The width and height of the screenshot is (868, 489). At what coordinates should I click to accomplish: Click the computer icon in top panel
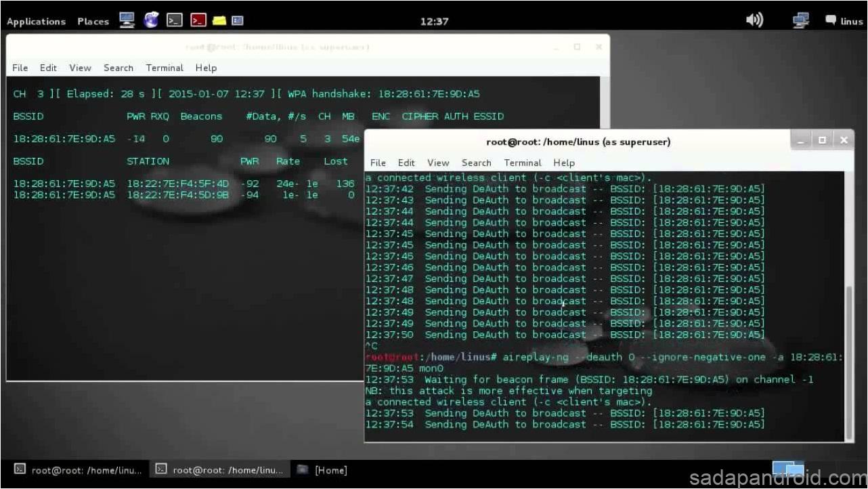pyautogui.click(x=127, y=21)
